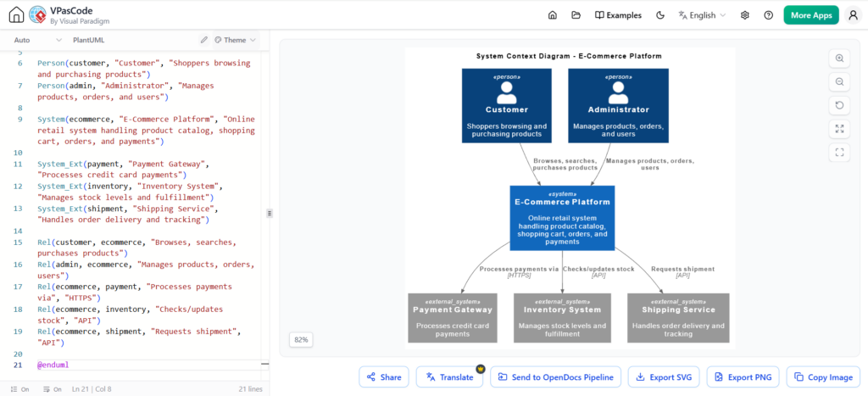This screenshot has width=868, height=396.
Task: Click the Export PNG button
Action: pyautogui.click(x=743, y=377)
